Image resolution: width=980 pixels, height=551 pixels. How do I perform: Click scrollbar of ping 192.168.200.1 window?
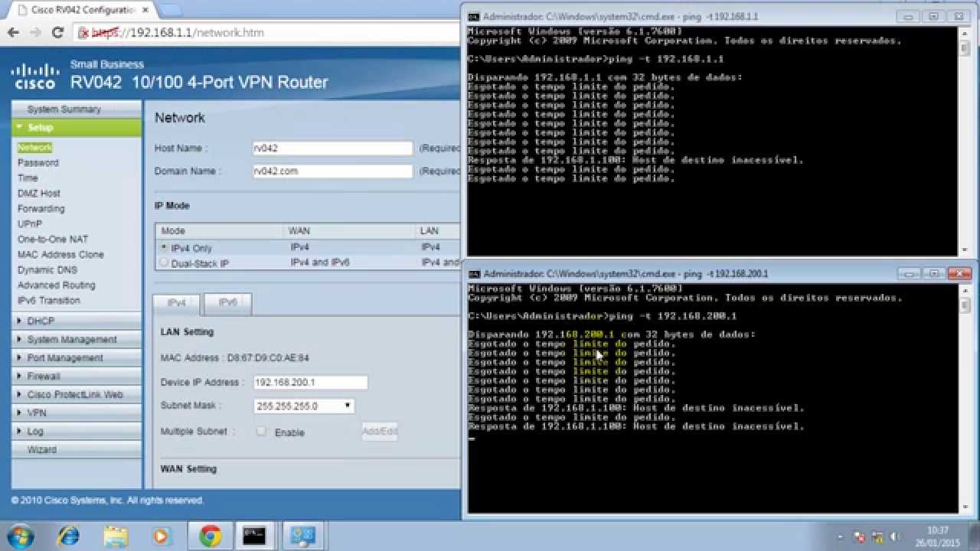point(964,398)
